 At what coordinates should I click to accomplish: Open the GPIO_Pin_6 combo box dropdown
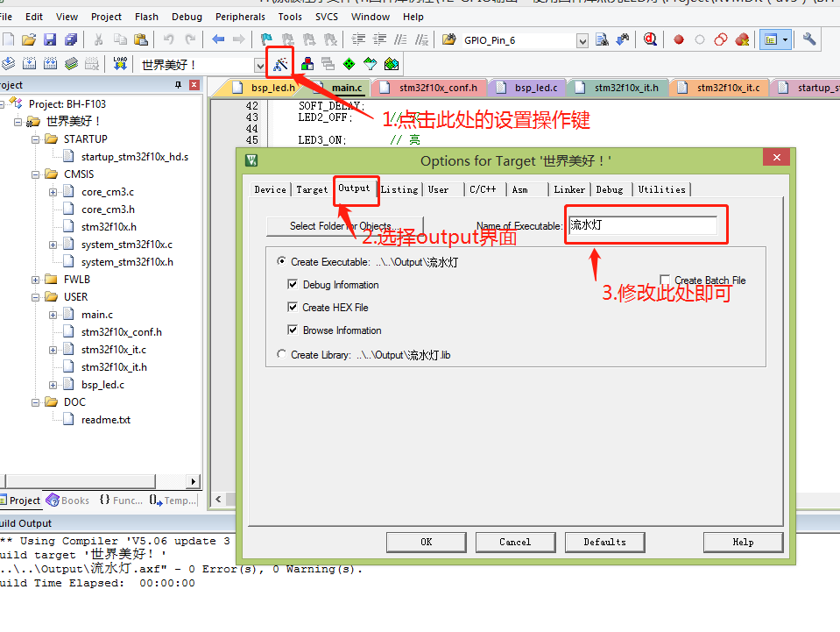point(582,39)
